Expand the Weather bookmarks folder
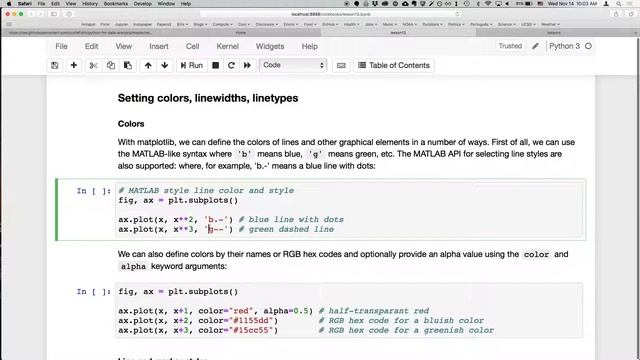 [550, 24]
